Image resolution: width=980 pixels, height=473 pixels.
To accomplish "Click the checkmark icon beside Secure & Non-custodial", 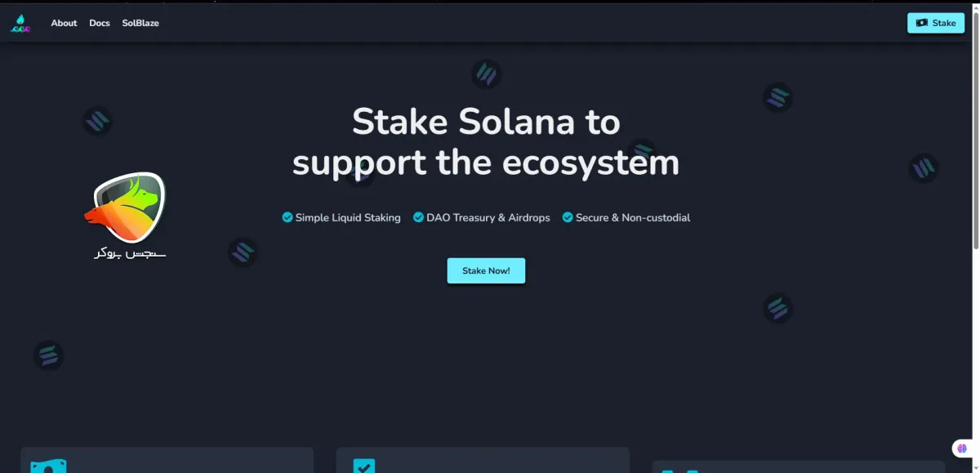I will (568, 217).
